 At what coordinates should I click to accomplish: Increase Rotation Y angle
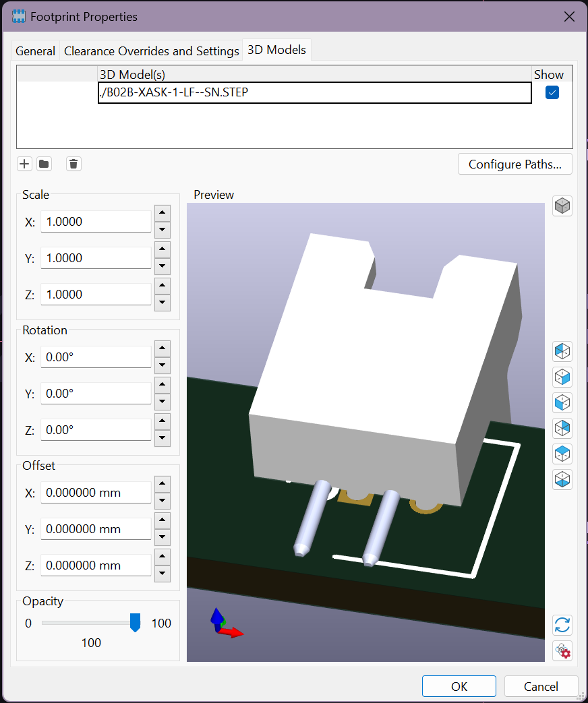tap(163, 385)
